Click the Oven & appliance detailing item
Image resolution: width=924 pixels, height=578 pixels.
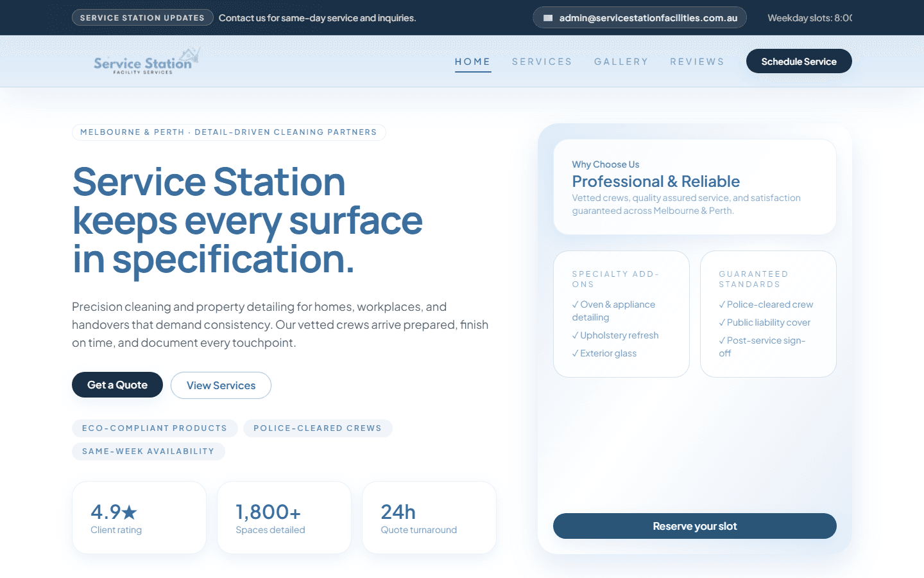[614, 311]
